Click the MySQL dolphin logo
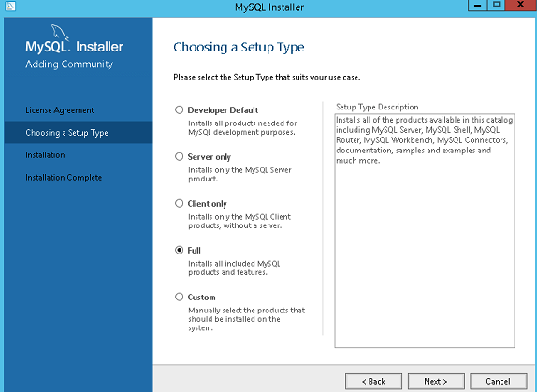The width and height of the screenshot is (537, 392). click(x=60, y=33)
